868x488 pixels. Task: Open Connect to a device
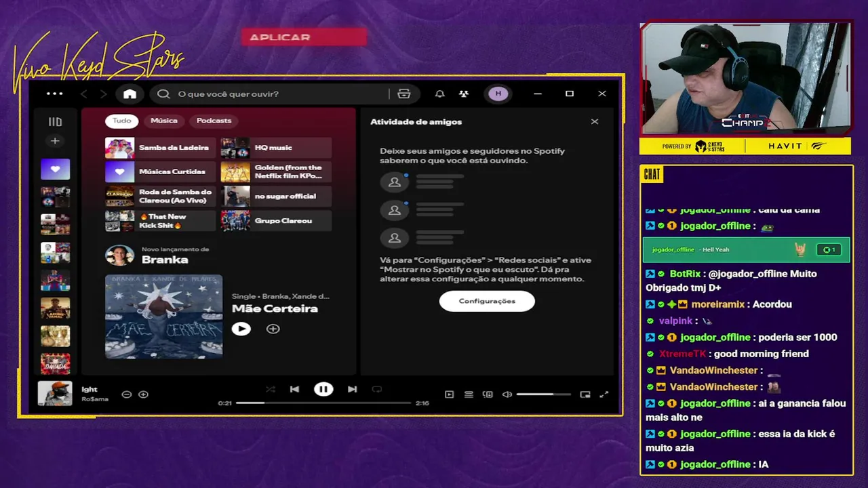[x=488, y=394]
